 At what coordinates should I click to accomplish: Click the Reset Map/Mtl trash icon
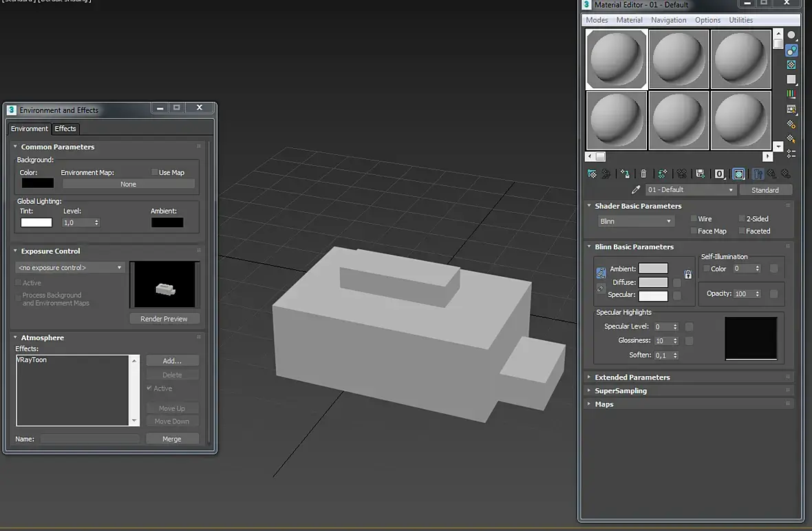tap(643, 174)
